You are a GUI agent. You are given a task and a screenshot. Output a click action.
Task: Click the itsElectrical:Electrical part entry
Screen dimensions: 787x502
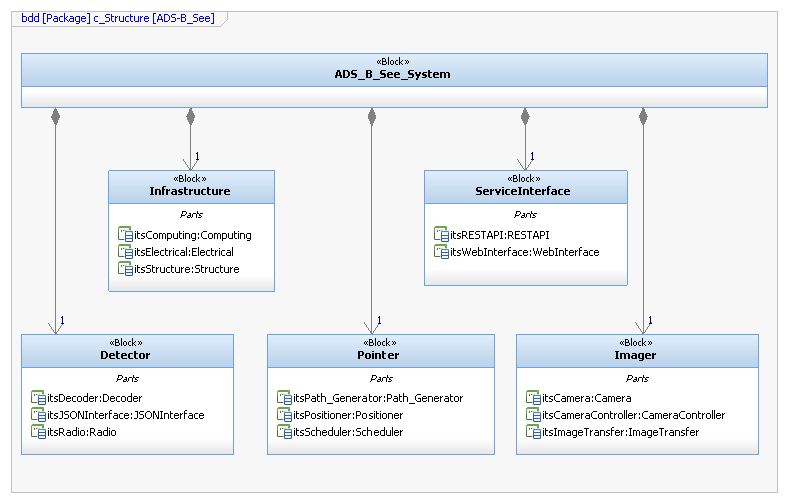pos(183,252)
